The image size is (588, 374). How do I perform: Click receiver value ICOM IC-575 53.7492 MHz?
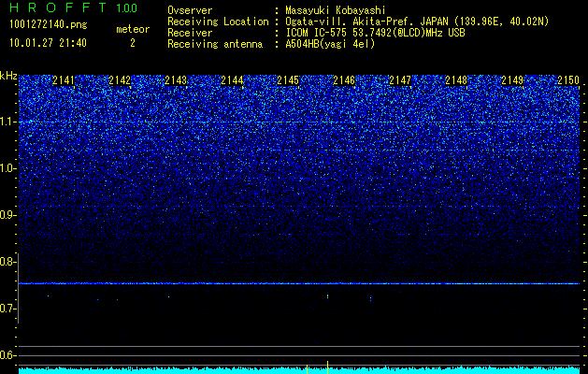click(375, 33)
